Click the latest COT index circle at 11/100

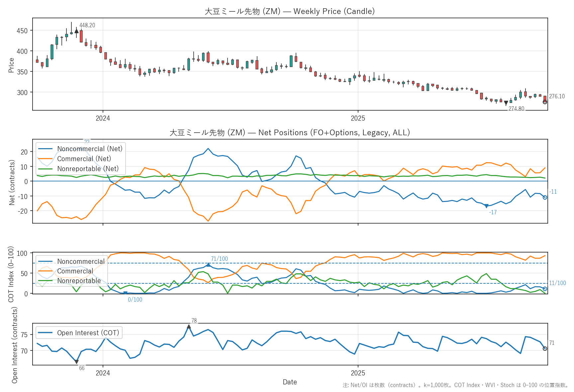click(x=545, y=289)
